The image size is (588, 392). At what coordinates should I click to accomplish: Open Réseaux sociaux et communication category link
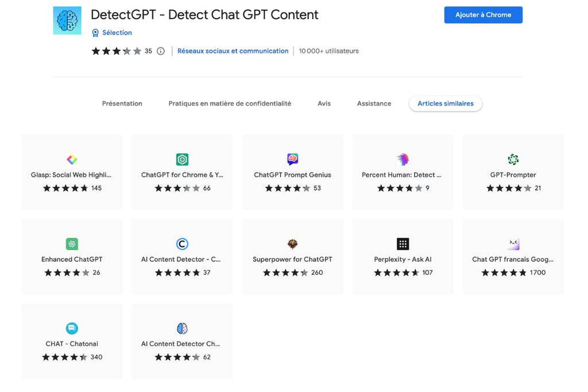[233, 51]
